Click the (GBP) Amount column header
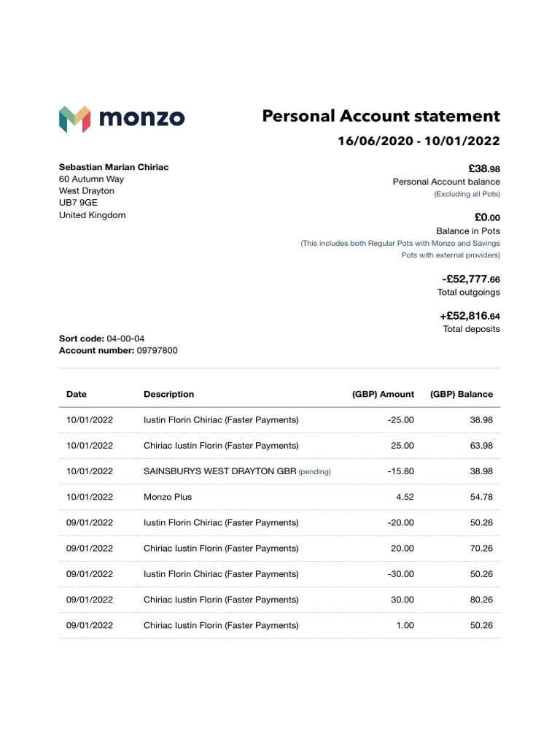The width and height of the screenshot is (560, 747). [x=383, y=394]
